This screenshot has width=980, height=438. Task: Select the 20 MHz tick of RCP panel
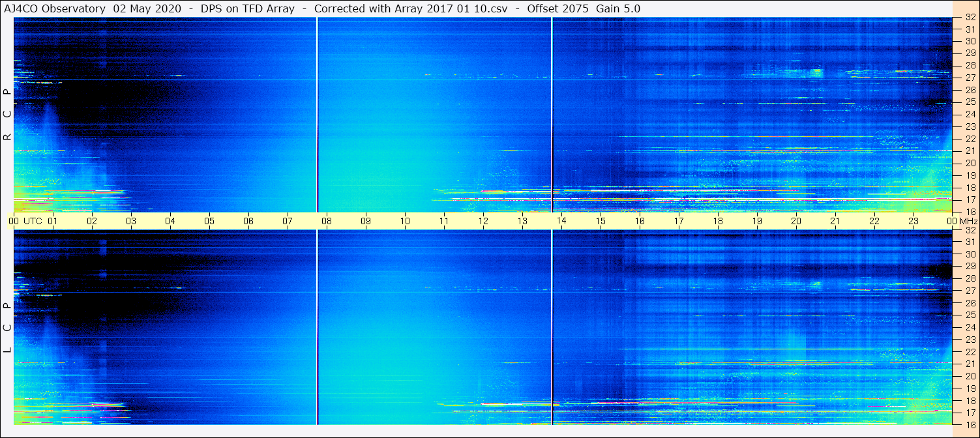coord(970,163)
